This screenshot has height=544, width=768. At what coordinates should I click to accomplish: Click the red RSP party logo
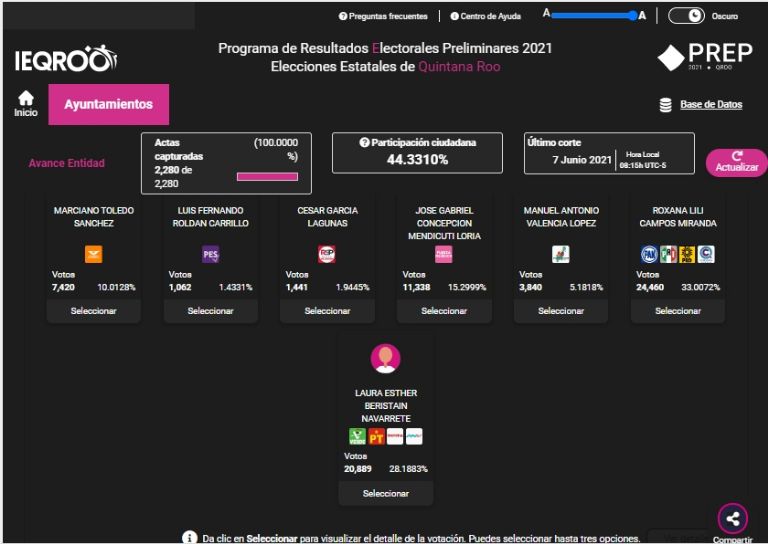click(x=327, y=254)
